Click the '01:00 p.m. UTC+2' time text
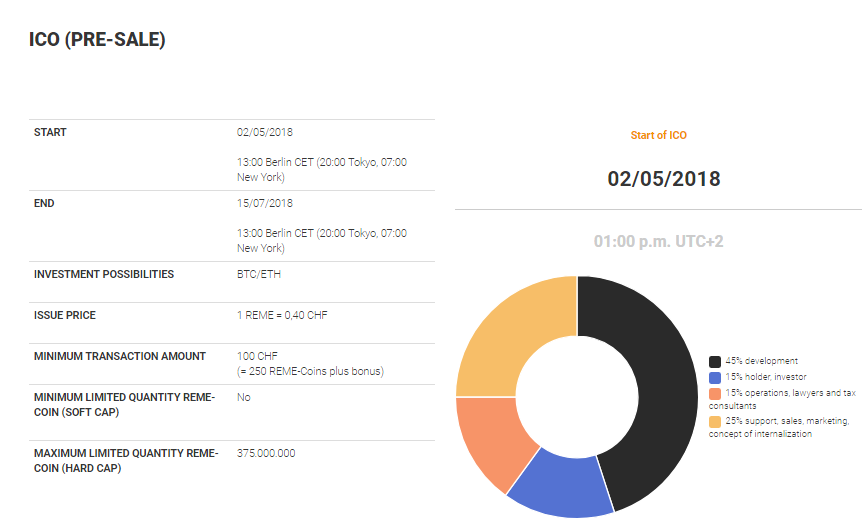Image resolution: width=868 pixels, height=527 pixels. pos(658,241)
